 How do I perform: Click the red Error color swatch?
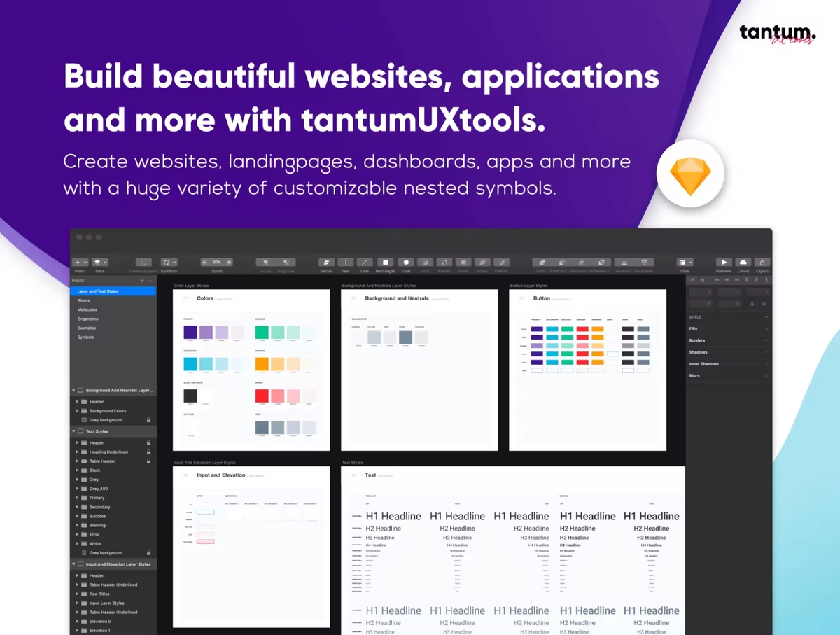(262, 396)
